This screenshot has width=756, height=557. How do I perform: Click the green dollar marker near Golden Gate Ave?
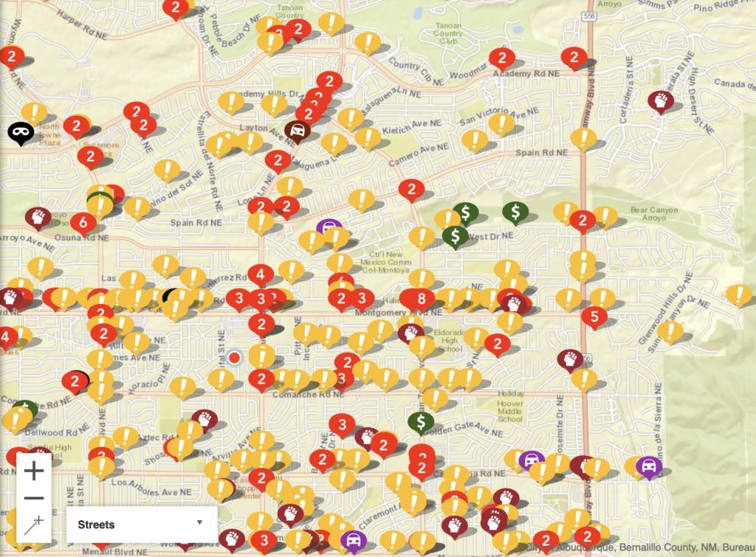420,422
